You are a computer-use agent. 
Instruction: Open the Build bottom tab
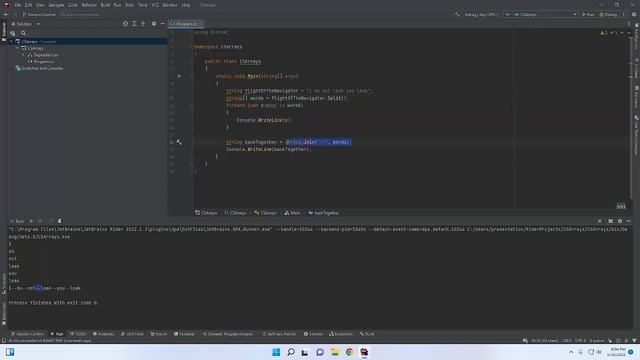click(367, 334)
